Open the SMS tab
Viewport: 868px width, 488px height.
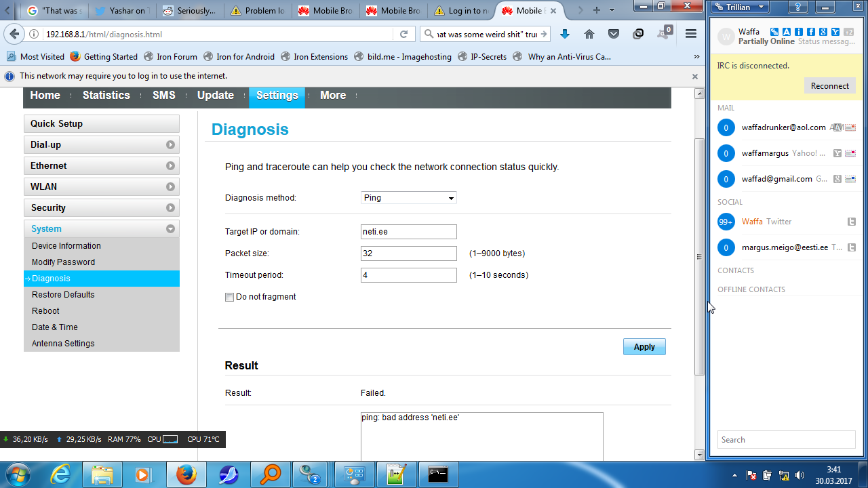pyautogui.click(x=164, y=96)
